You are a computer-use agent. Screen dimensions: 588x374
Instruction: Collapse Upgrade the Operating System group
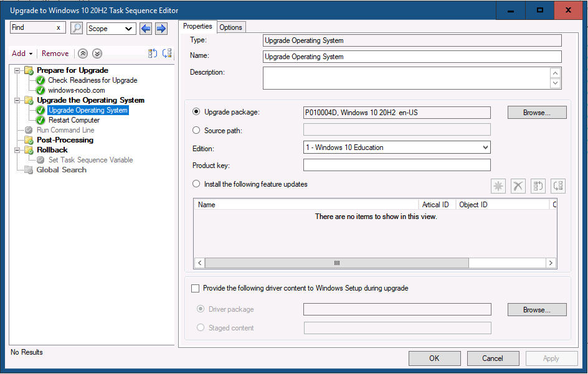click(17, 100)
